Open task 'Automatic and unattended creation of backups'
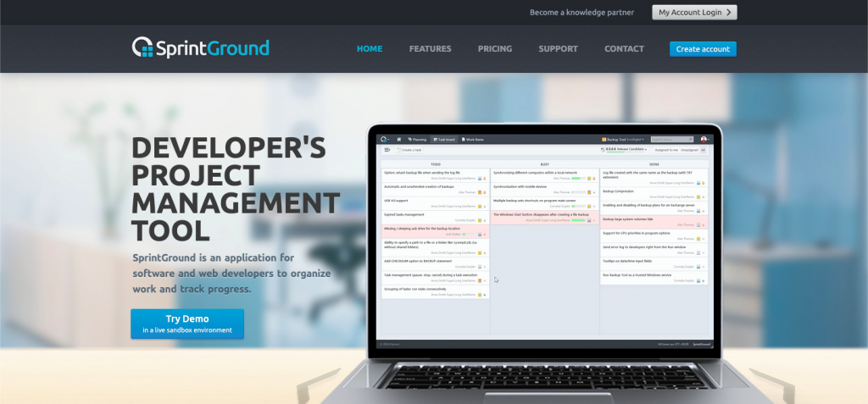The image size is (868, 404). click(436, 189)
